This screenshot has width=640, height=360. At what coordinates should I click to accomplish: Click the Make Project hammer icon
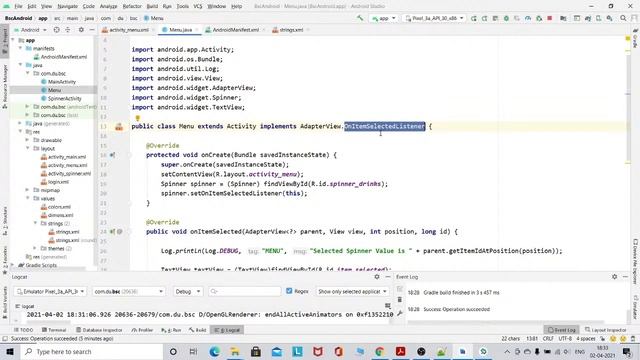360,18
